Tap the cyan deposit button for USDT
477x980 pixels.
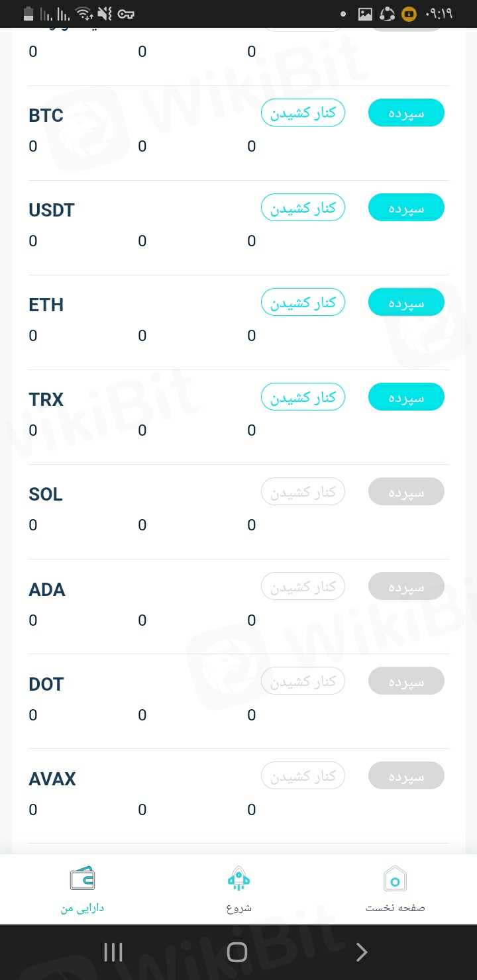pos(406,207)
